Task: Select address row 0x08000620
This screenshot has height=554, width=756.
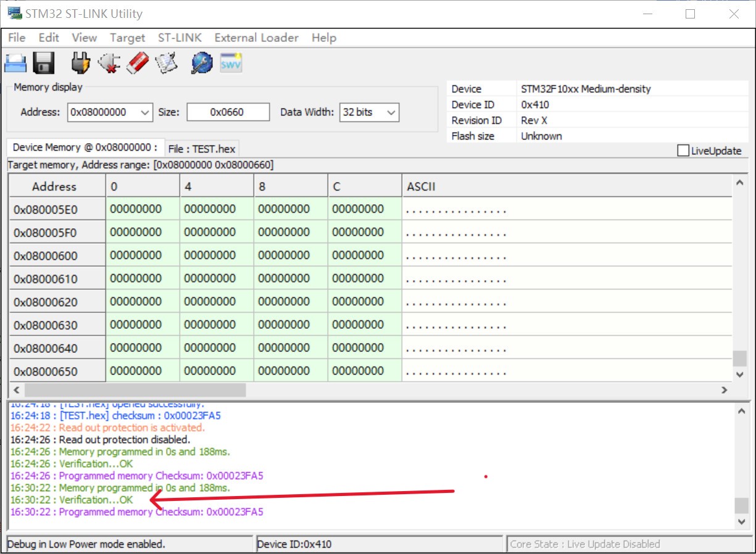Action: [x=57, y=302]
